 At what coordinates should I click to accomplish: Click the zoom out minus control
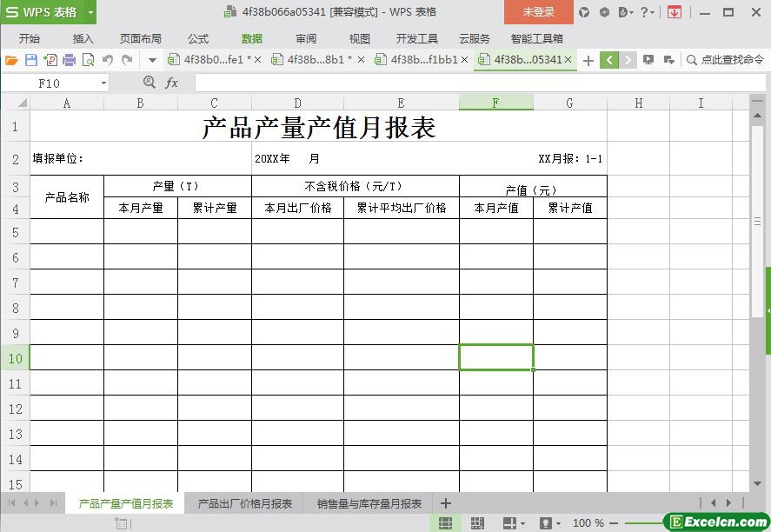point(614,523)
